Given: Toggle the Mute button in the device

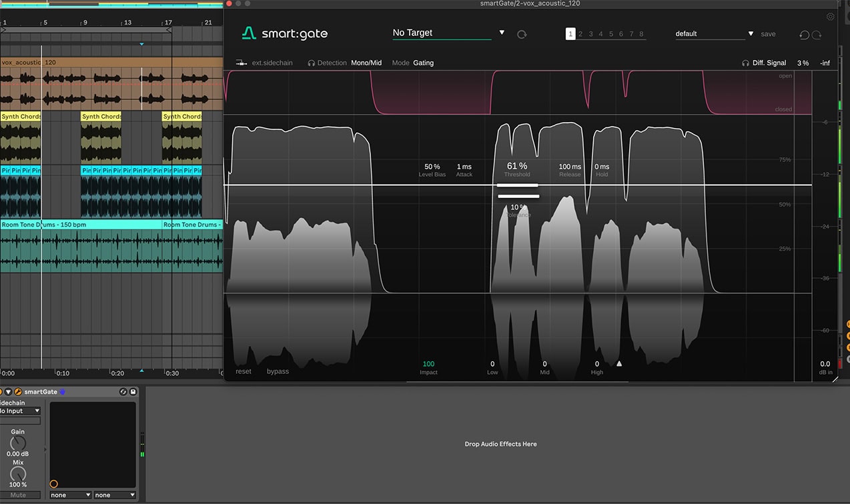Looking at the screenshot, I should coord(18,495).
